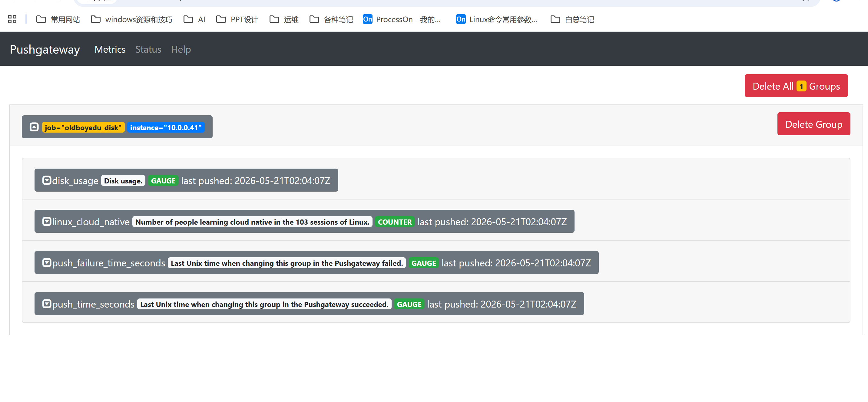Screen dimensions: 868x402
Task: Click the job="oldboyedu_disk" label badge
Action: click(x=83, y=127)
